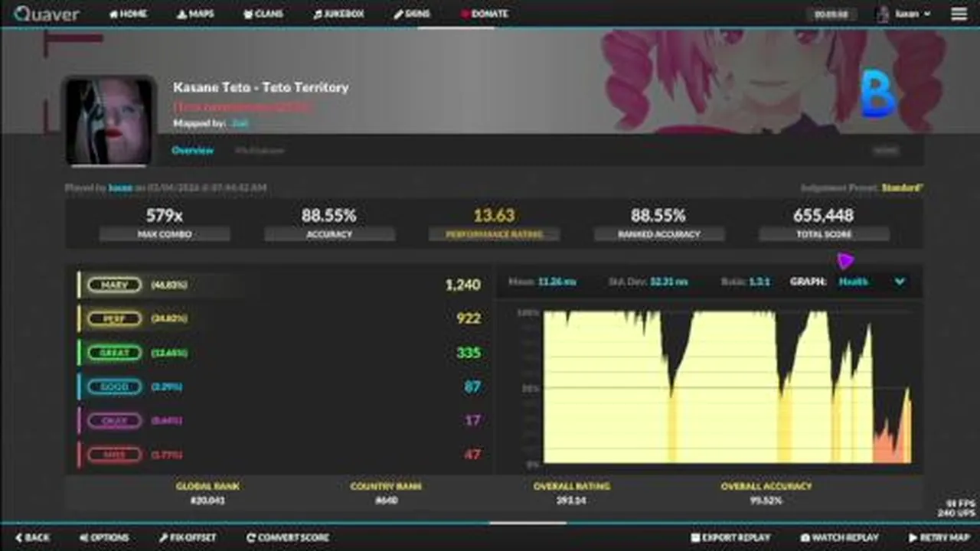Click the Retry Map play button

[939, 538]
